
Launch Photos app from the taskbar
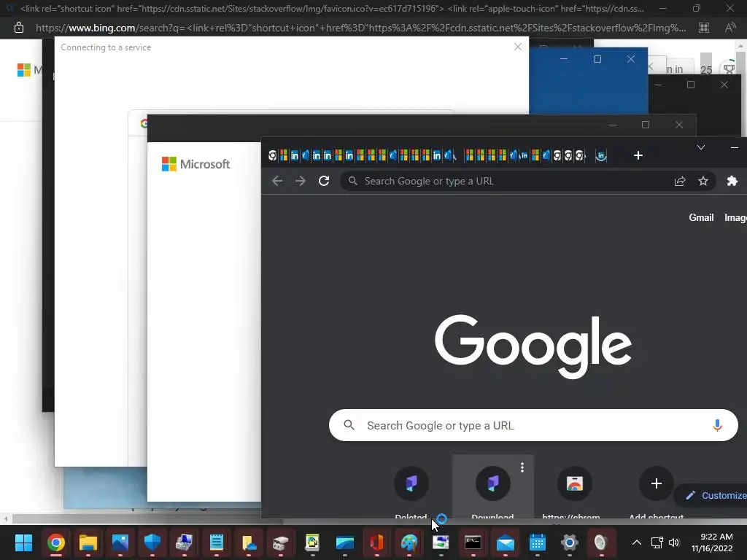[x=120, y=542]
